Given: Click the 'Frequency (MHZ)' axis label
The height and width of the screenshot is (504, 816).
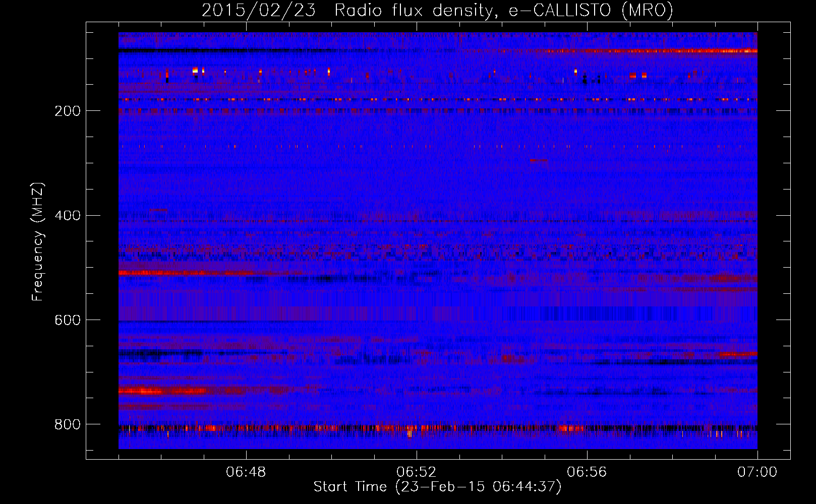Looking at the screenshot, I should 37,241.
